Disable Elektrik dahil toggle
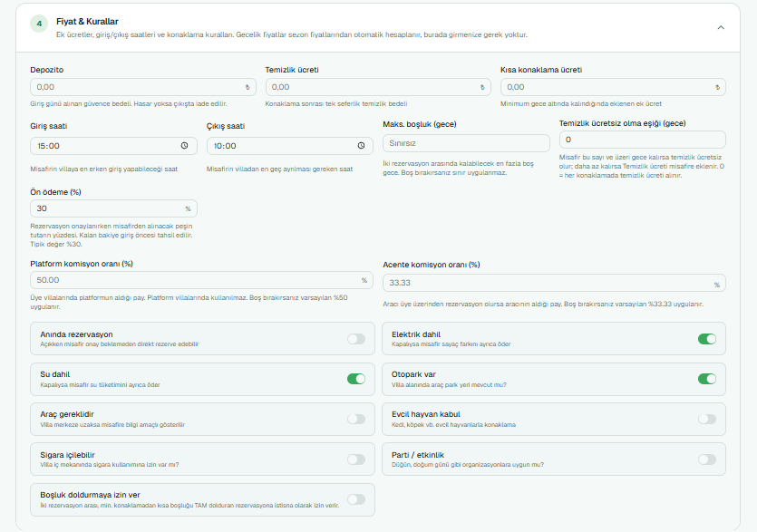This screenshot has width=757, height=532. pos(707,339)
